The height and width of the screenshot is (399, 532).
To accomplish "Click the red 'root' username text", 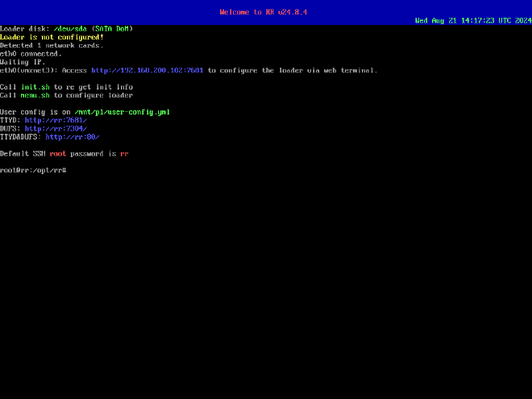I will (57, 153).
